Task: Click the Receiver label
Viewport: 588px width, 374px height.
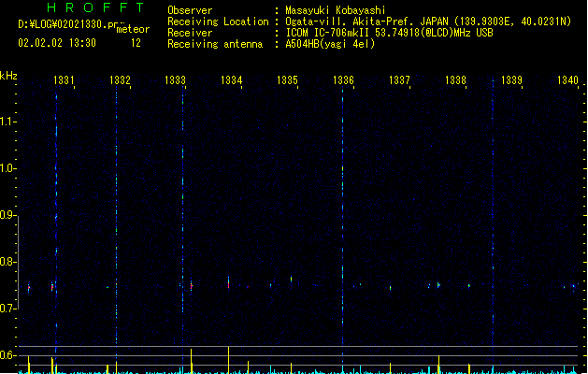Action: tap(190, 33)
